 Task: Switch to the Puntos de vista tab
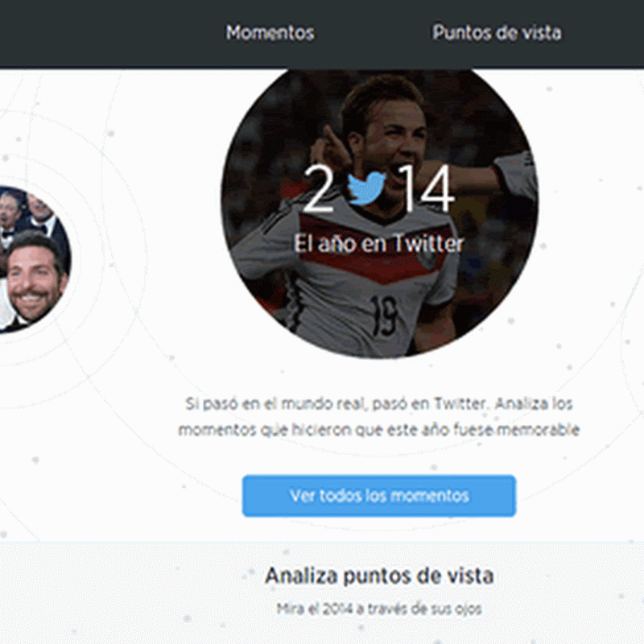[497, 33]
